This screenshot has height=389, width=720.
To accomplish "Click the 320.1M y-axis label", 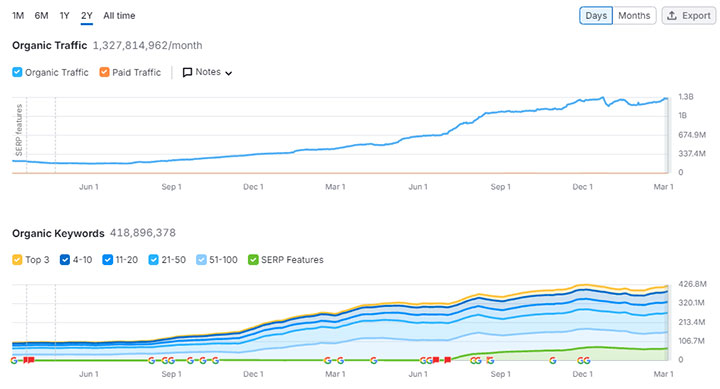I will pyautogui.click(x=691, y=303).
